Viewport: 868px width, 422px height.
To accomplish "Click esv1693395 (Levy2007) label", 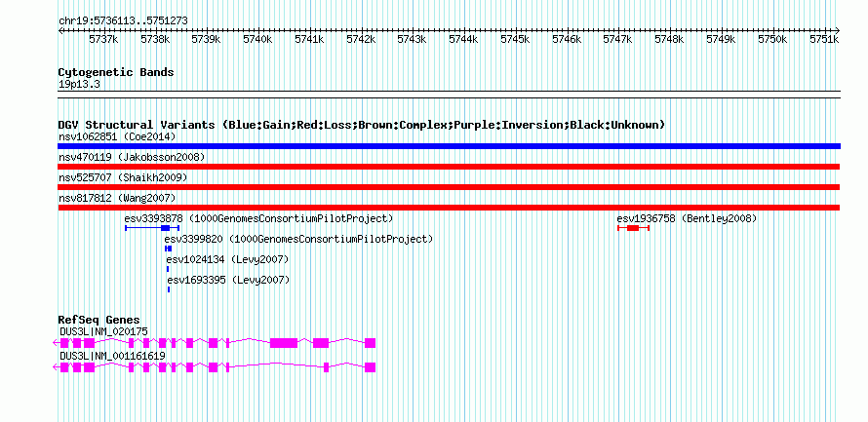I will click(228, 281).
